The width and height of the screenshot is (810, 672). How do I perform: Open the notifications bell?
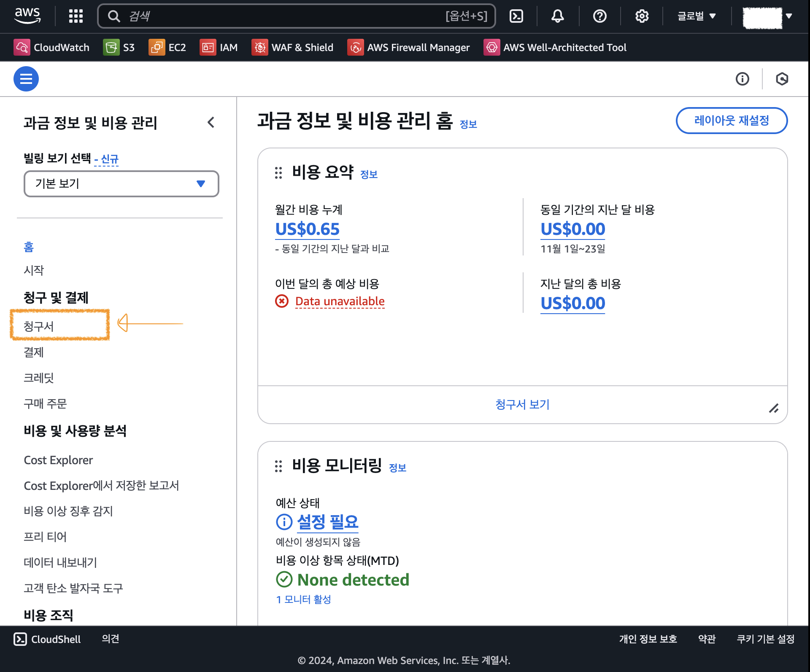click(557, 16)
